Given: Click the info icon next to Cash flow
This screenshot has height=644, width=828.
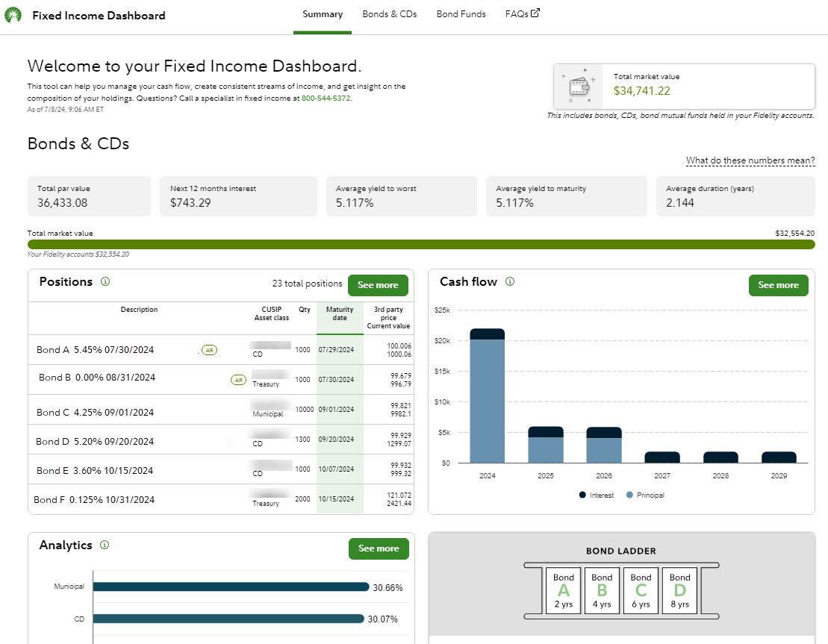Looking at the screenshot, I should click(510, 282).
